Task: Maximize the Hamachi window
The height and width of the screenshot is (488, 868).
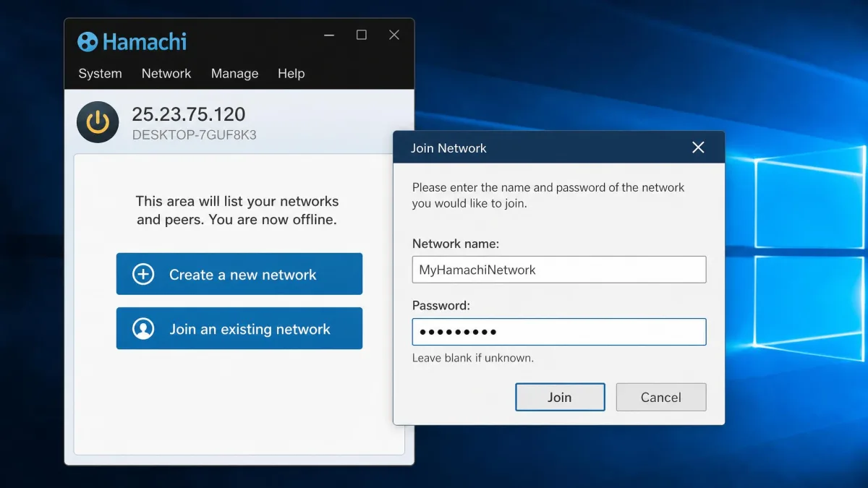Action: (362, 35)
